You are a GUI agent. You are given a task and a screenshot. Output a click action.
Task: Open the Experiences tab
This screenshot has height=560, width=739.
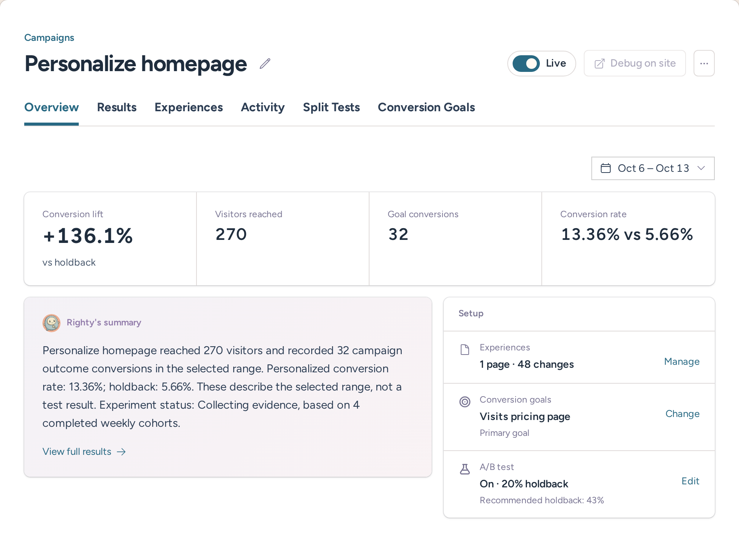(189, 107)
